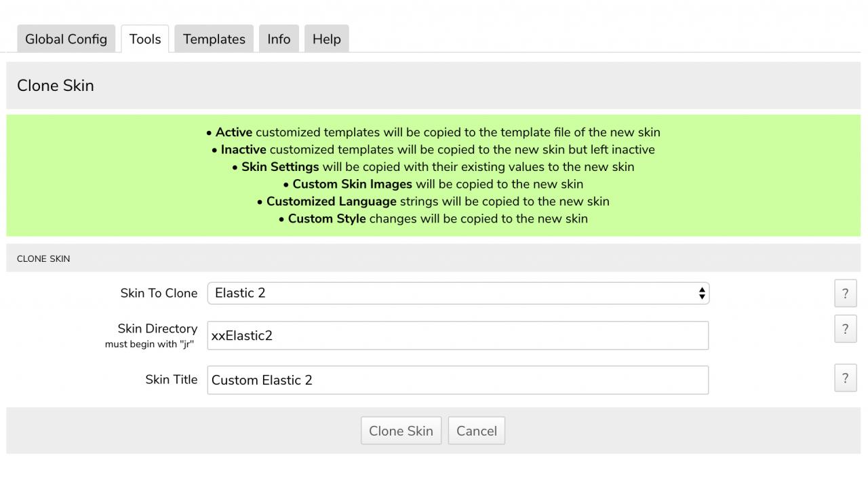Click the green cloning info notice
This screenshot has width=868, height=481.
(433, 176)
